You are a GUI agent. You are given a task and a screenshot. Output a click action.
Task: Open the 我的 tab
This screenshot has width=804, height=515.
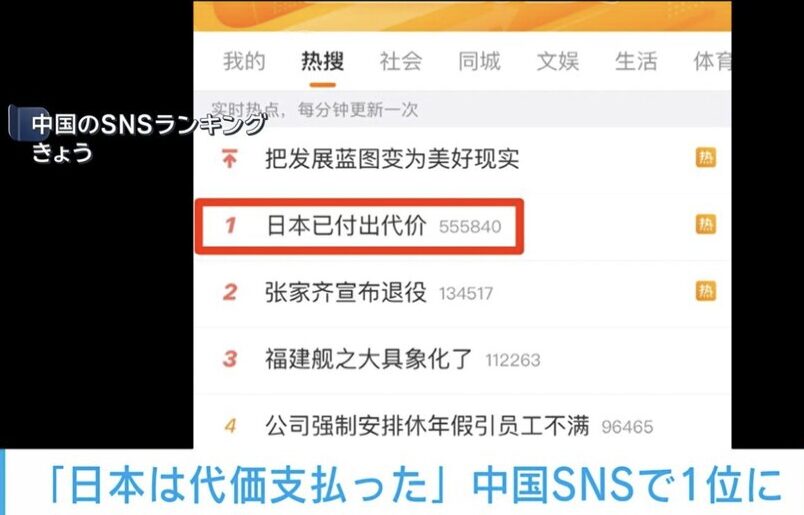coord(244,62)
